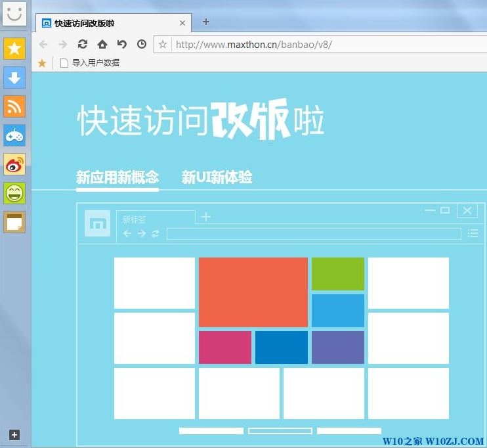The height and width of the screenshot is (448, 487).
Task: Click the mockup back arrow
Action: [127, 233]
